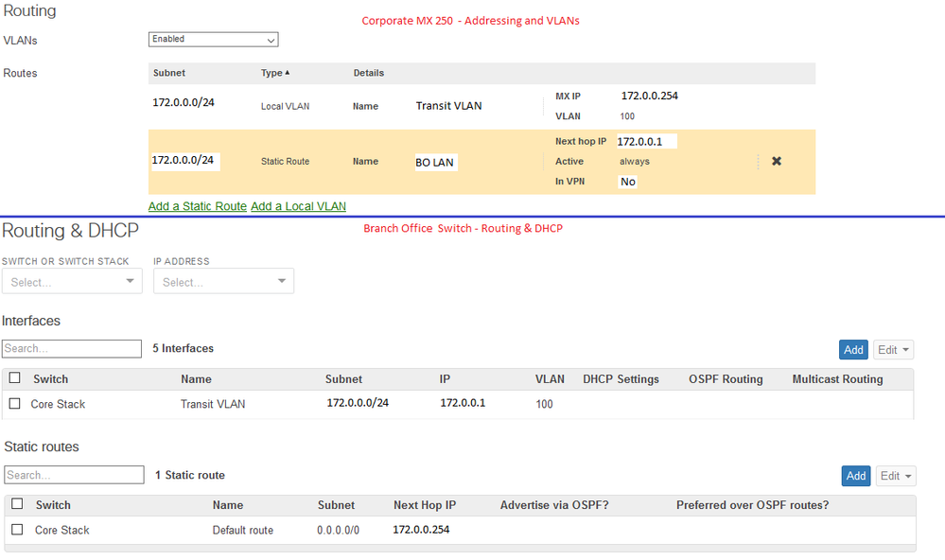
Task: Click Core Stack in the Interfaces table
Action: [x=58, y=404]
